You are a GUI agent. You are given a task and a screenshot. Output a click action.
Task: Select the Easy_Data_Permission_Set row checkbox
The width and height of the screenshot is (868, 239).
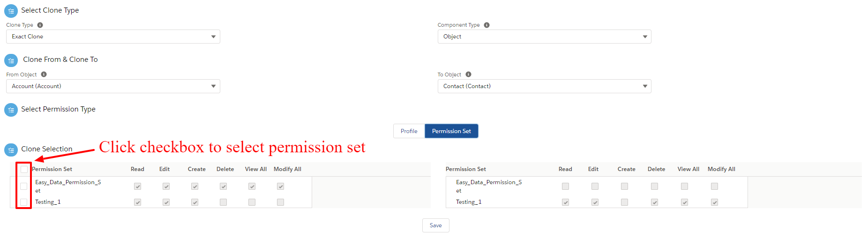click(x=23, y=186)
